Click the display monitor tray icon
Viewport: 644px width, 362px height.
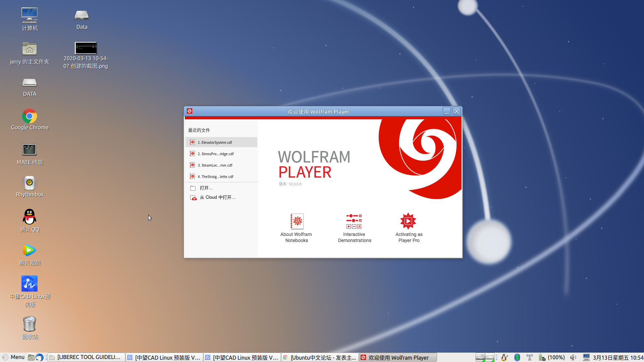tap(586, 358)
